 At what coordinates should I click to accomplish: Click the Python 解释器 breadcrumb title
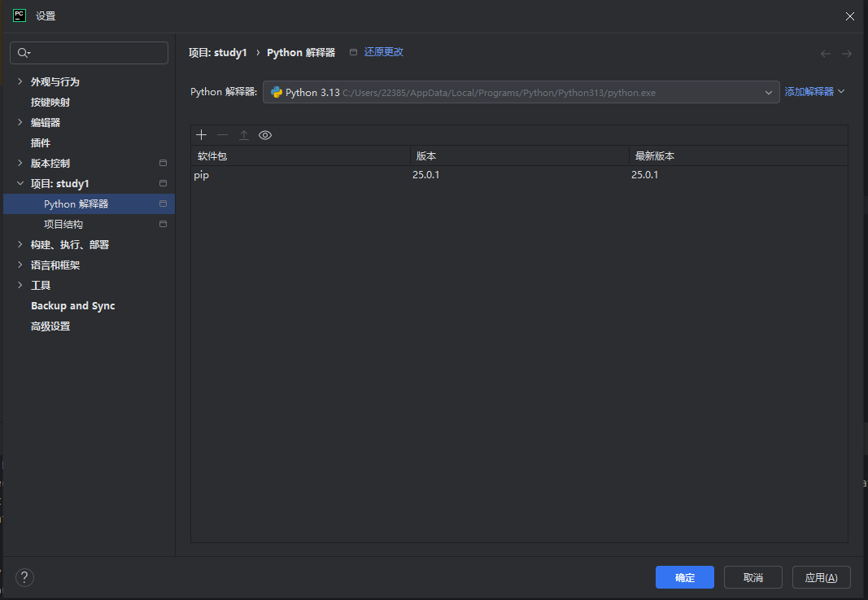[301, 53]
